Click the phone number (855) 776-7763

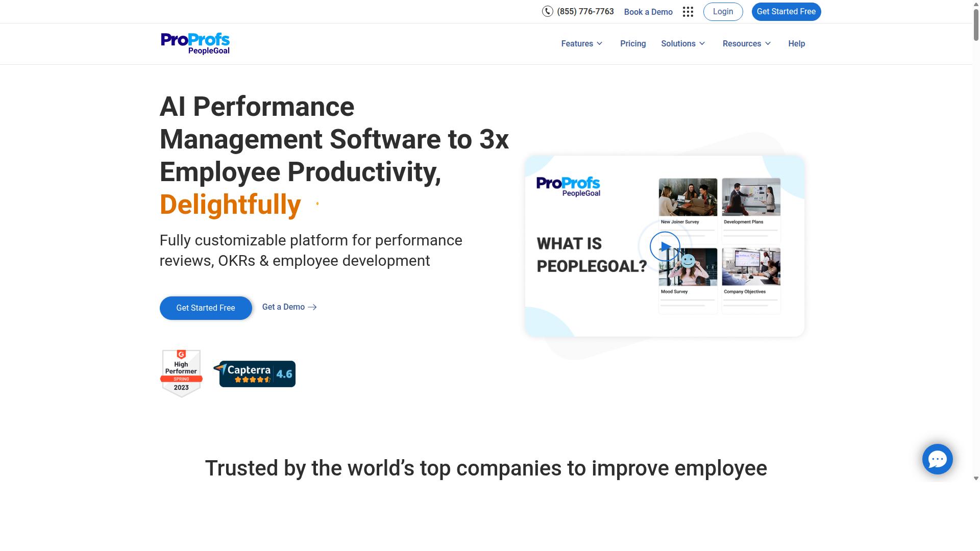click(585, 11)
